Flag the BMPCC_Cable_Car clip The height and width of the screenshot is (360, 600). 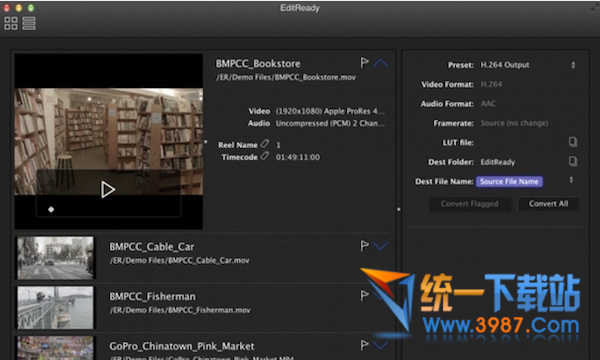point(364,246)
